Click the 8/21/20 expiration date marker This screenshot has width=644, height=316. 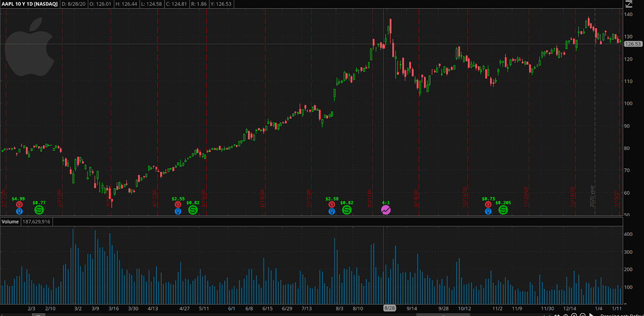(369, 199)
